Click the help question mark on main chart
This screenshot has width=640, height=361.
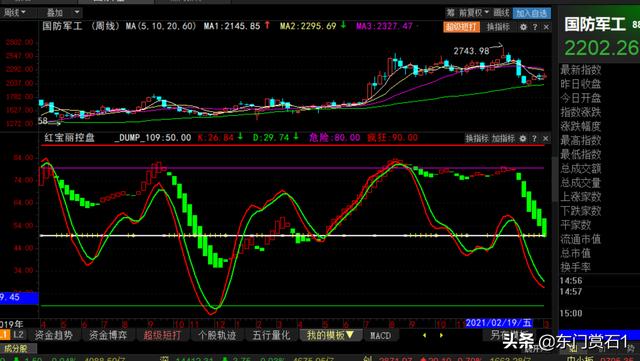535,27
